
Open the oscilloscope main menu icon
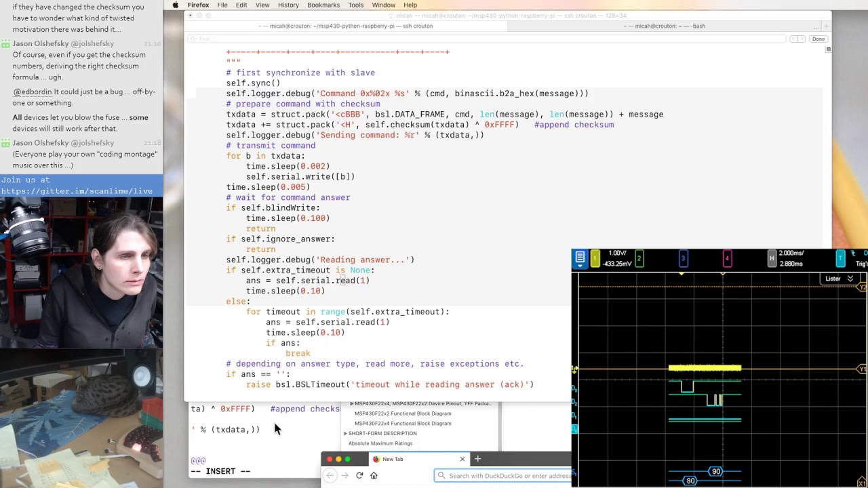pyautogui.click(x=580, y=258)
